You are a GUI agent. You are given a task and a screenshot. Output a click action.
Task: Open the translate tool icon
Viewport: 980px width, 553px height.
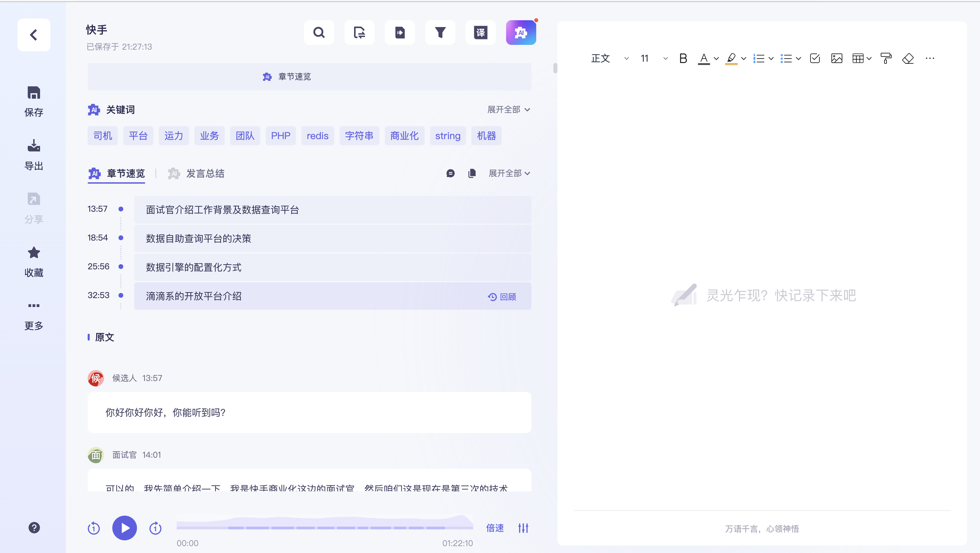(480, 33)
